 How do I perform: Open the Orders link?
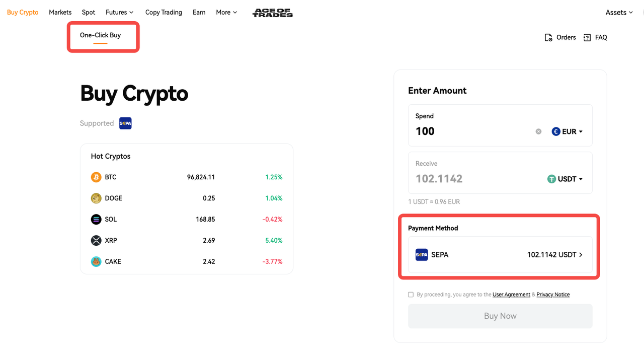[566, 37]
